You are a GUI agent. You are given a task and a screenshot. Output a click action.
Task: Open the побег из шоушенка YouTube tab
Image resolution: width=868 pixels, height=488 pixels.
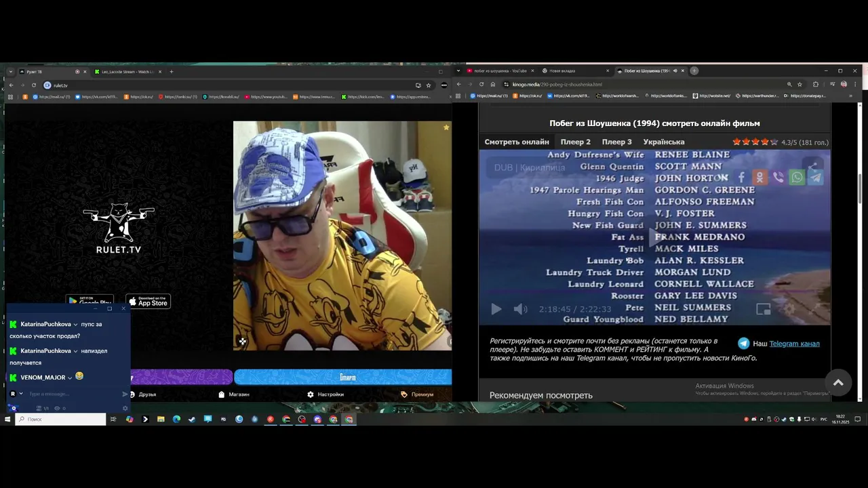500,70
